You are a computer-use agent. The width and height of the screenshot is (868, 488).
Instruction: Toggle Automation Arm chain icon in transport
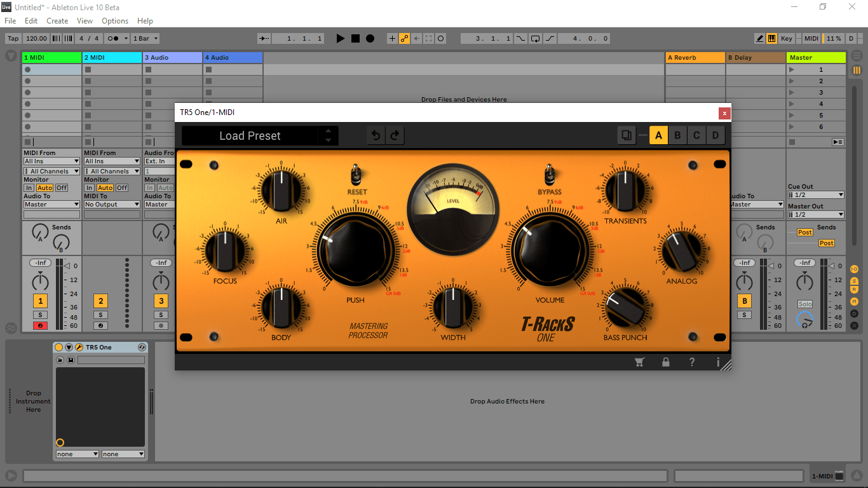404,38
